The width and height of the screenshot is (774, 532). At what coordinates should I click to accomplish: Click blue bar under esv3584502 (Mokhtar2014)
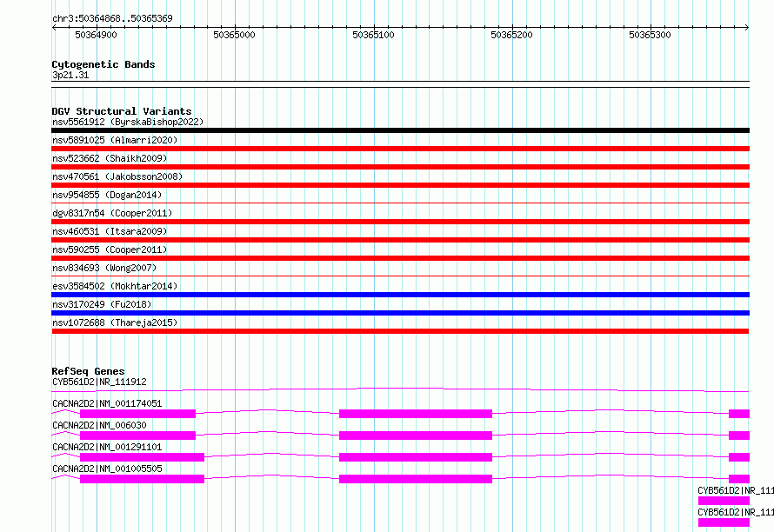(x=400, y=295)
